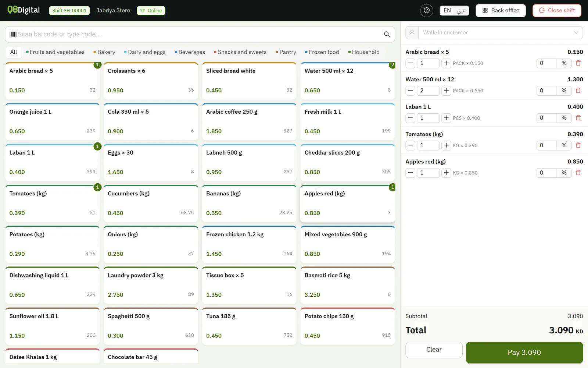Filter by Fruits and vegetables category

click(x=55, y=52)
